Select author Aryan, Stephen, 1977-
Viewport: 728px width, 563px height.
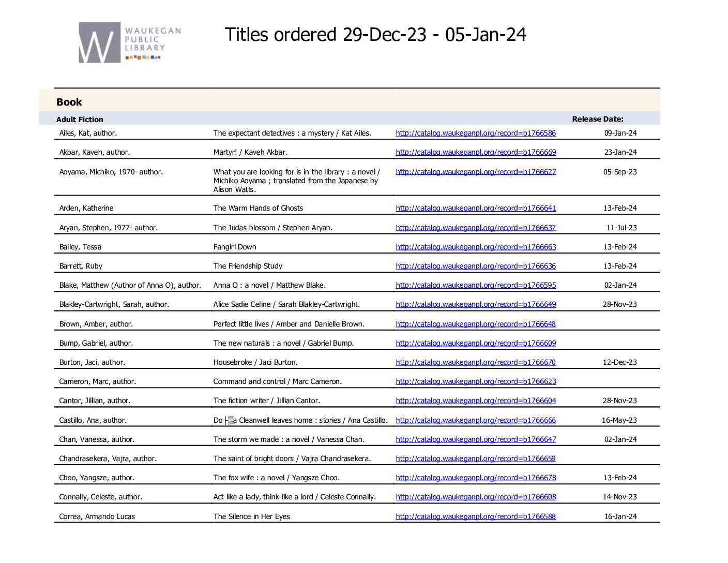coord(109,228)
